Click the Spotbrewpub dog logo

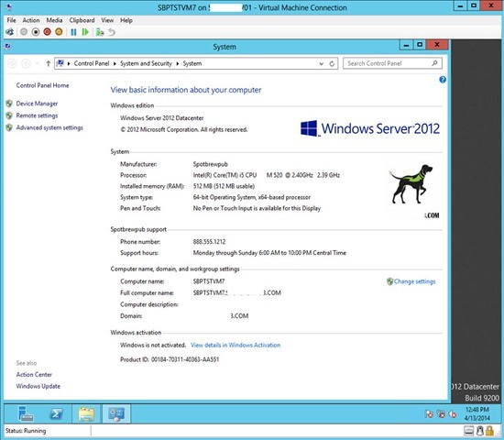tap(411, 184)
